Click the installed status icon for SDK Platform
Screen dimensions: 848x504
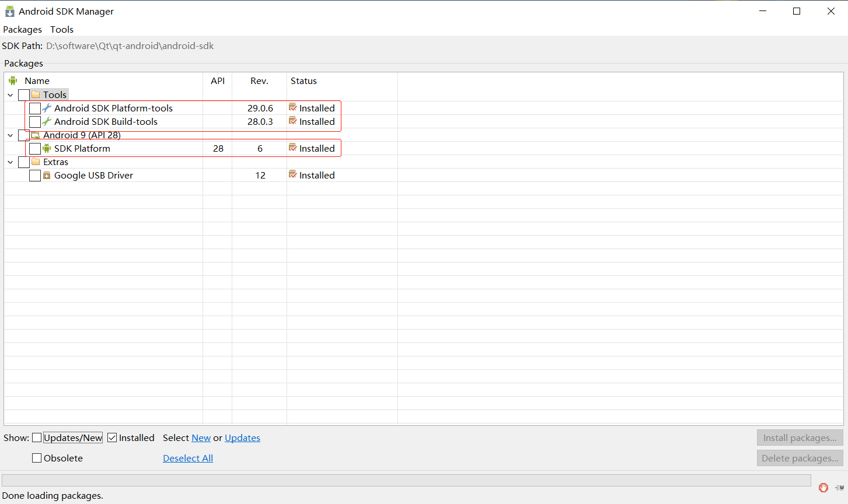point(293,148)
